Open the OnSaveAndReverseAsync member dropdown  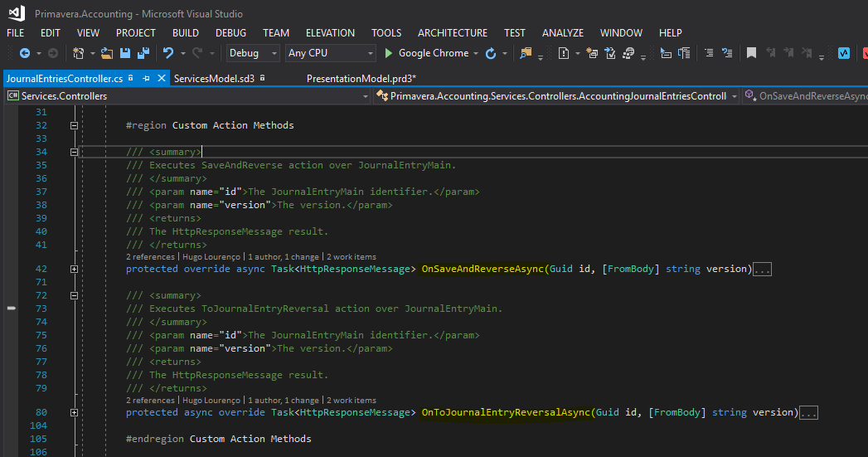[805, 96]
